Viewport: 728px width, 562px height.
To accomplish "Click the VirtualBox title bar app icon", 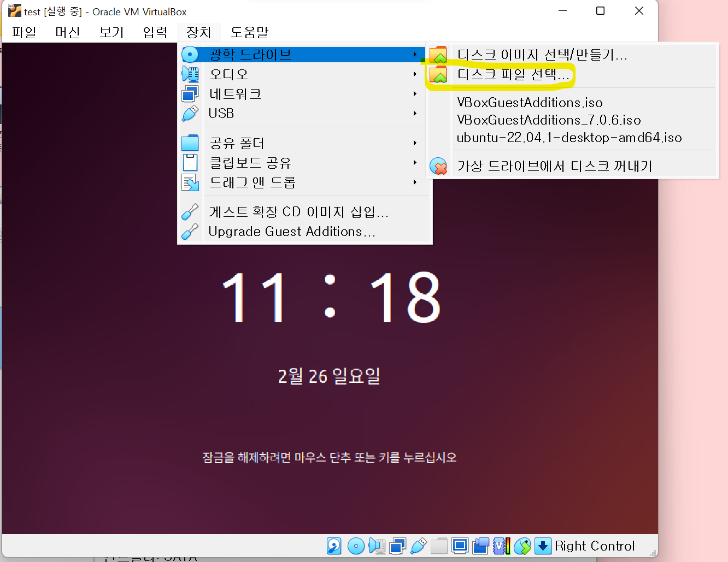I will click(x=15, y=11).
